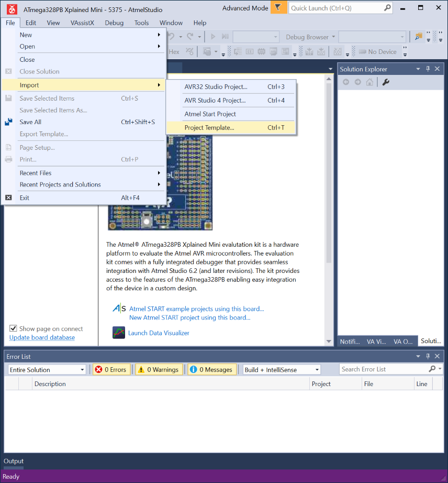Select Atmel Start Project menu entry
Viewport: 448px width, 483px height.
[x=210, y=114]
